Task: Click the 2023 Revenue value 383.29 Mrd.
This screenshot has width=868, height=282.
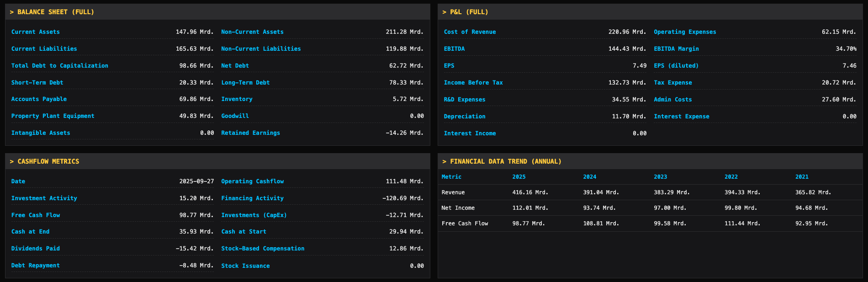Action: (672, 192)
